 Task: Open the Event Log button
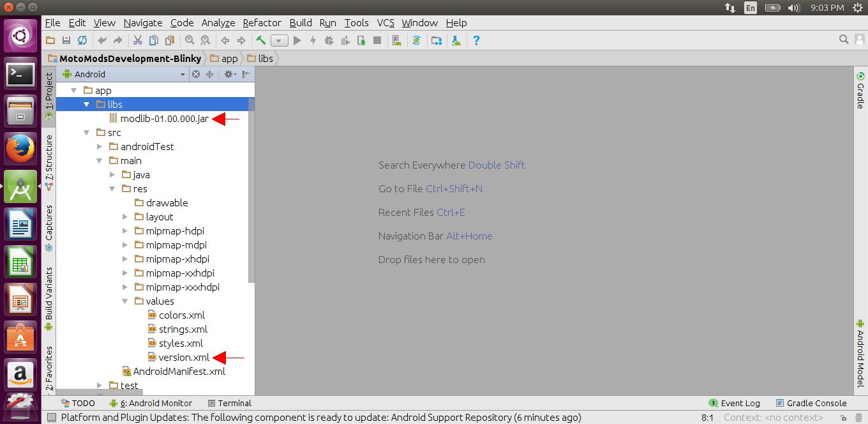tap(735, 403)
